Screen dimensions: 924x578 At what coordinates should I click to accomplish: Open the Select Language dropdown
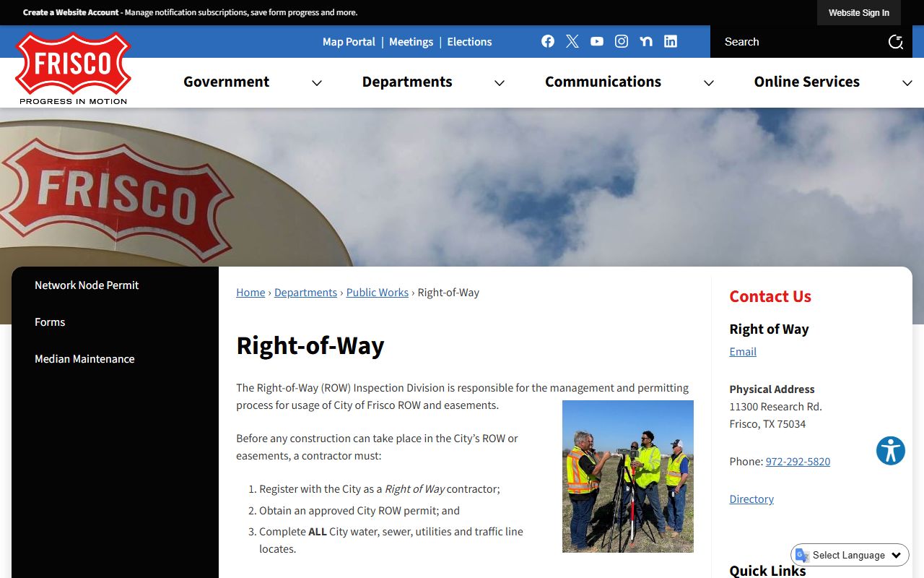[850, 555]
